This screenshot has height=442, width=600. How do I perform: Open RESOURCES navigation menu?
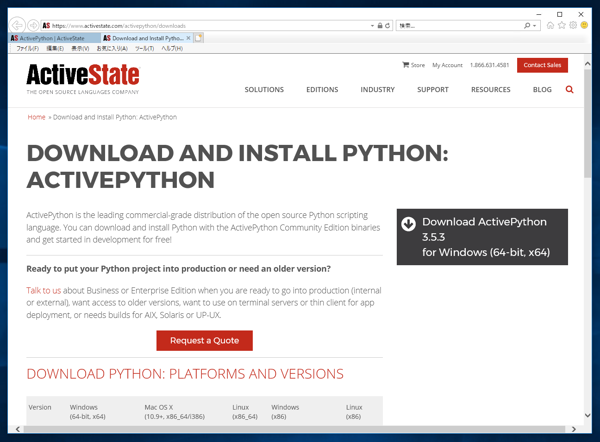coord(491,90)
